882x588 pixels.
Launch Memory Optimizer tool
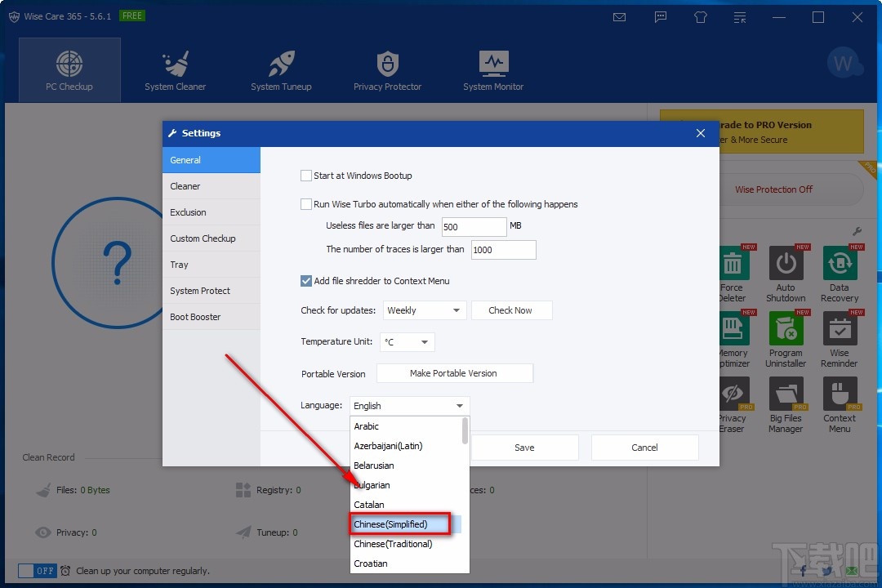click(734, 339)
